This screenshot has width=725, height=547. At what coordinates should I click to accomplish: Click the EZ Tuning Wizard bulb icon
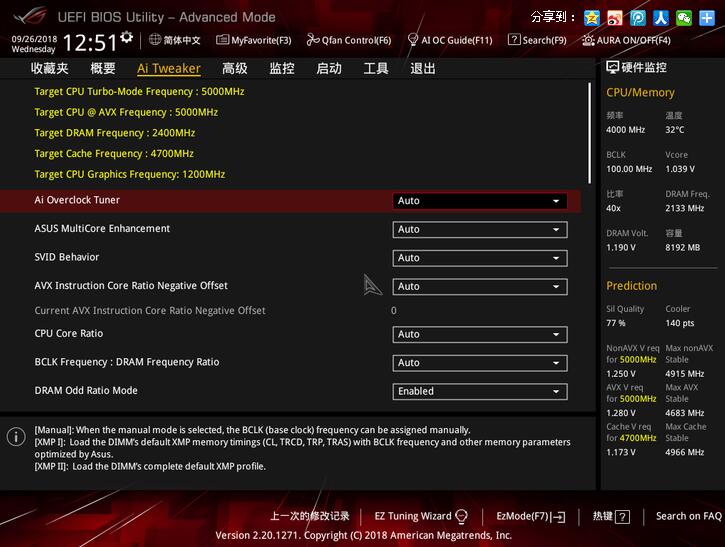click(x=461, y=516)
